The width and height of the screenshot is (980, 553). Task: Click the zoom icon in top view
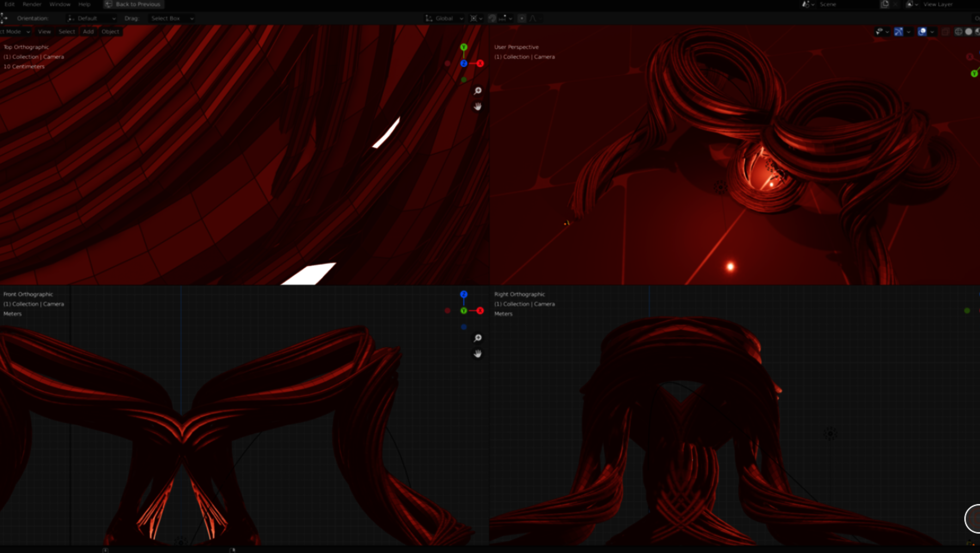[x=477, y=91]
